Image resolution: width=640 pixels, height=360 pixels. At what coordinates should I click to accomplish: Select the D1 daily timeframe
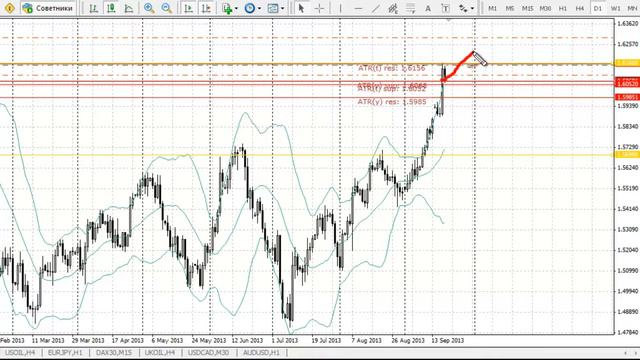(x=598, y=8)
